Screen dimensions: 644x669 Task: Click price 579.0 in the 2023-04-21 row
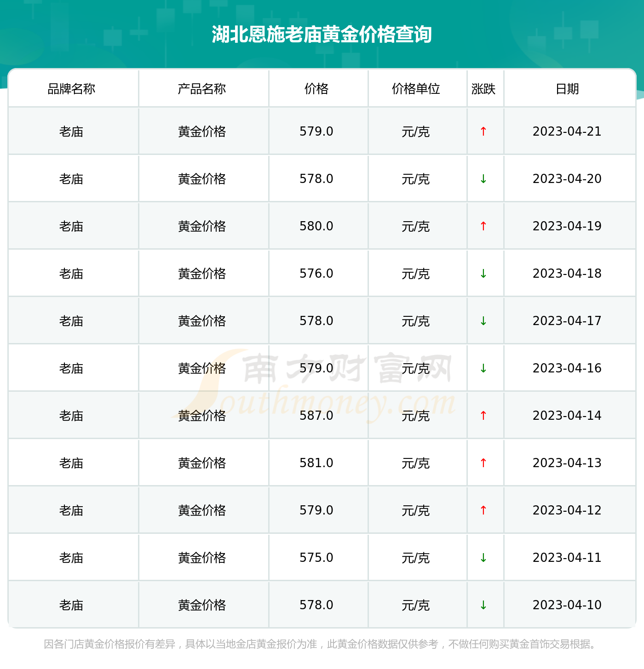[316, 132]
